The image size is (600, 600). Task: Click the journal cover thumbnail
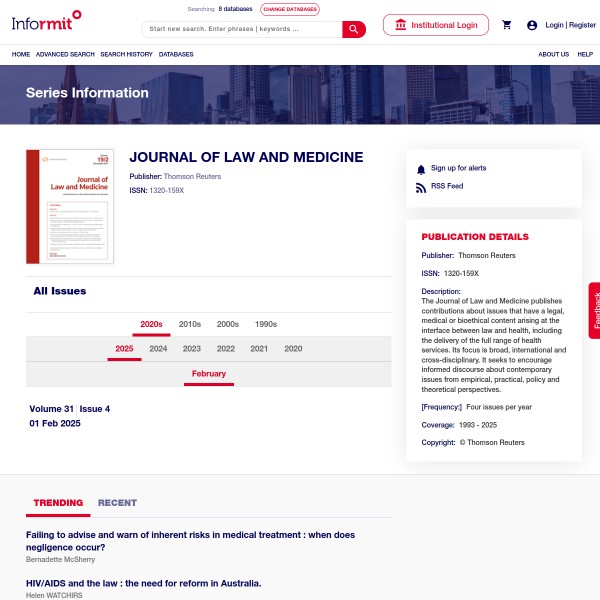[x=70, y=206]
